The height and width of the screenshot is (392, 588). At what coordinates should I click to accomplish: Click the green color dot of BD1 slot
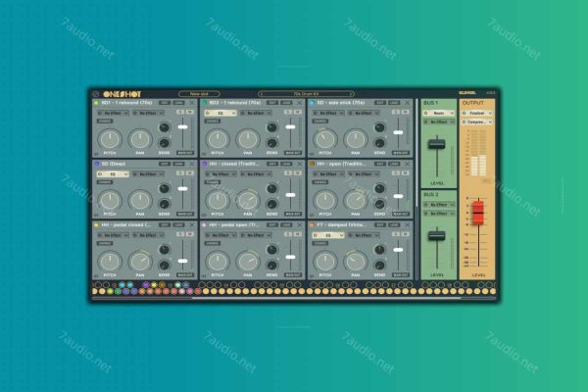tap(96, 103)
